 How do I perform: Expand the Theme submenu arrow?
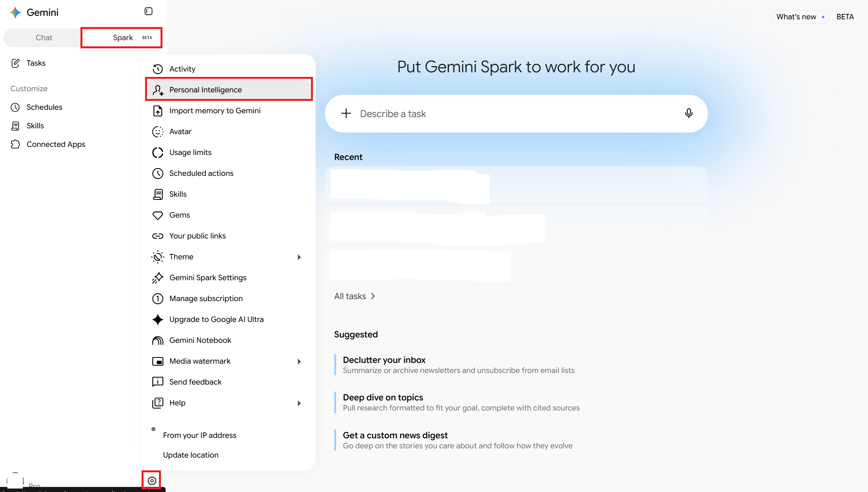pos(299,257)
